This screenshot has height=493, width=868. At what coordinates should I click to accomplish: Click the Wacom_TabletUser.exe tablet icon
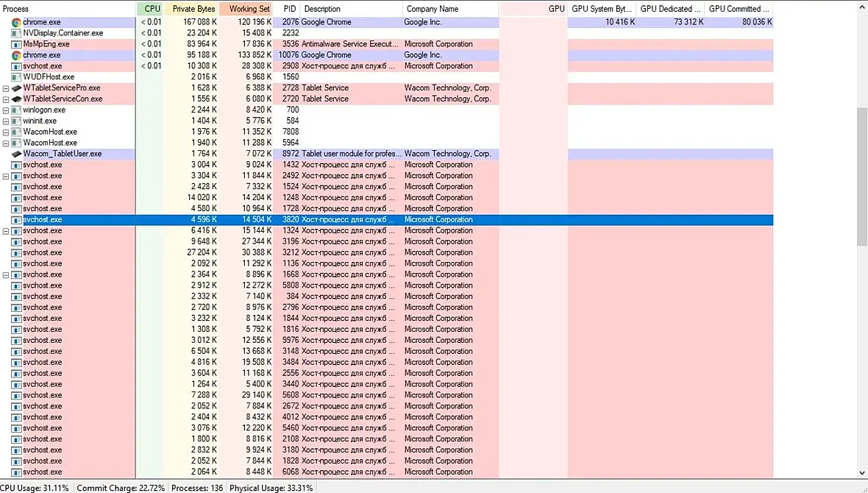point(17,154)
